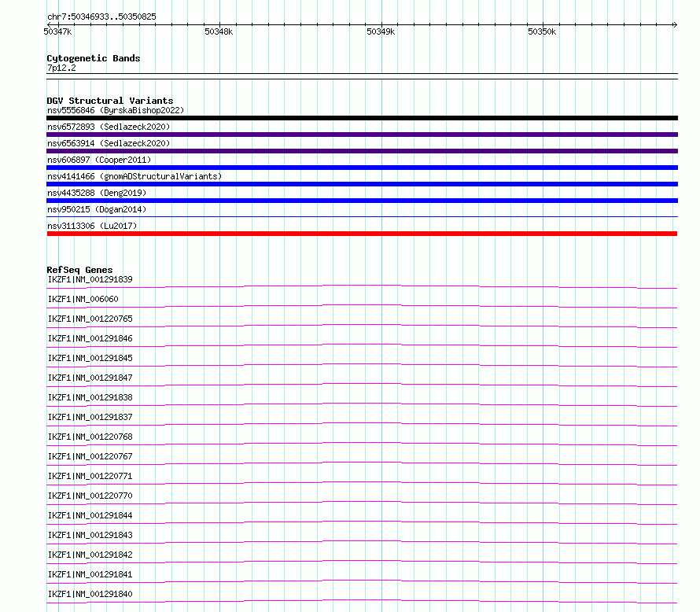Open variant nsv606897 (Cooper2011) label
This screenshot has height=612, width=700.
pos(99,160)
